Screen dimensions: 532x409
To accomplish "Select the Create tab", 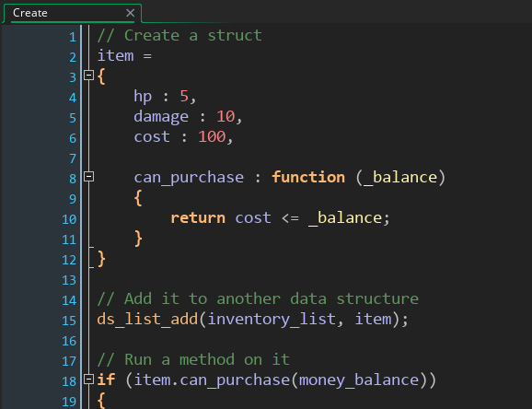I will pyautogui.click(x=72, y=13).
